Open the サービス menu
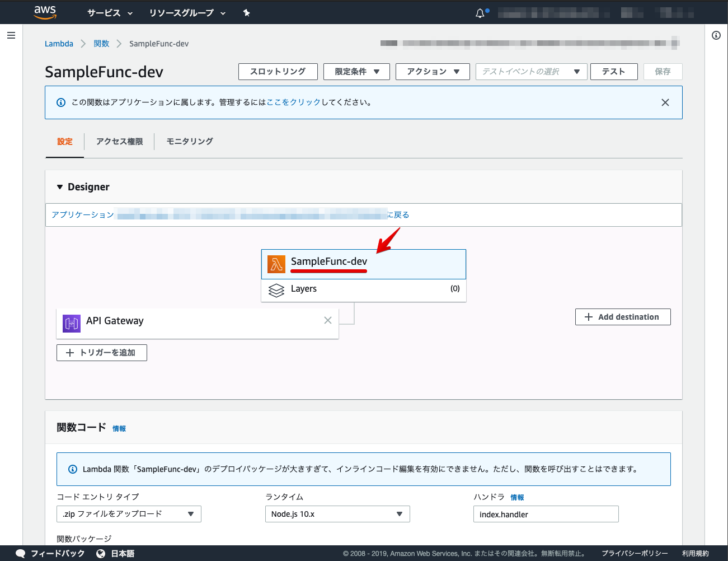The height and width of the screenshot is (561, 728). [110, 13]
